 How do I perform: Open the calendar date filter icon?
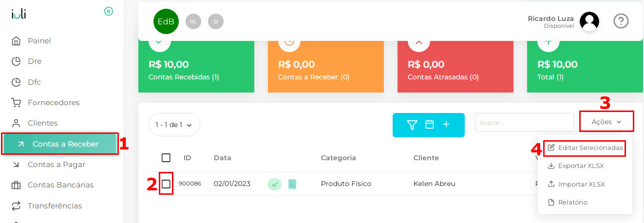point(430,125)
